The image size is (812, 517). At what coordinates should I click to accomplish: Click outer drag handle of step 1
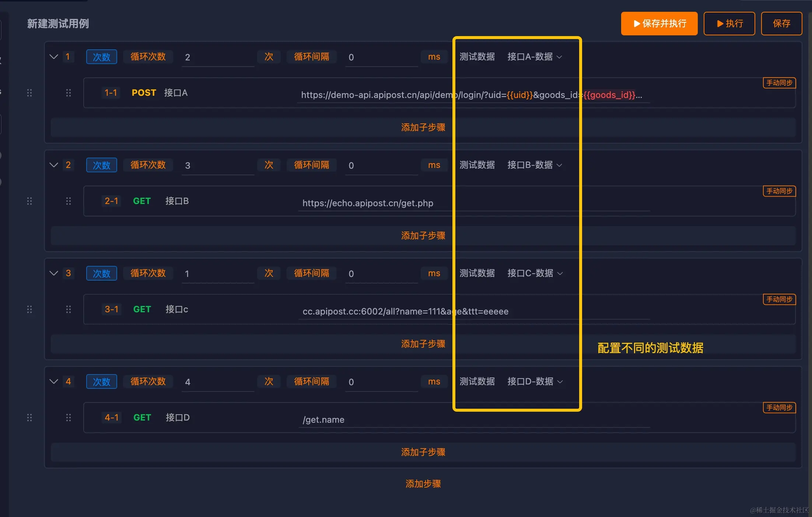click(29, 93)
